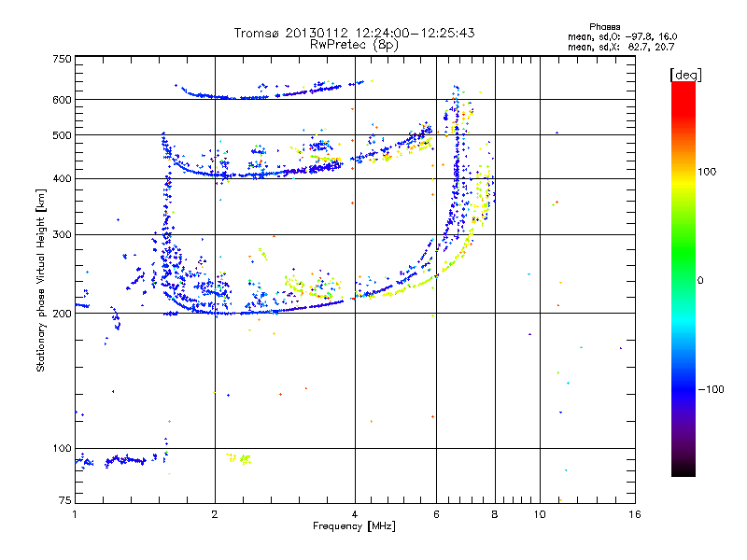The width and height of the screenshot is (747, 560).
Task: Click the '100' y-axis tick label
Action: [x=62, y=448]
